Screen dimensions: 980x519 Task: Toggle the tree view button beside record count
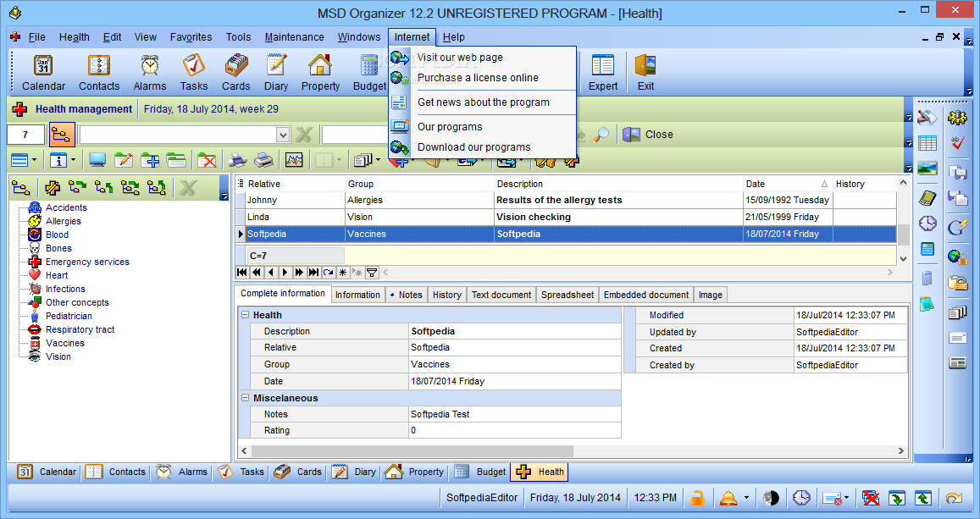(61, 135)
